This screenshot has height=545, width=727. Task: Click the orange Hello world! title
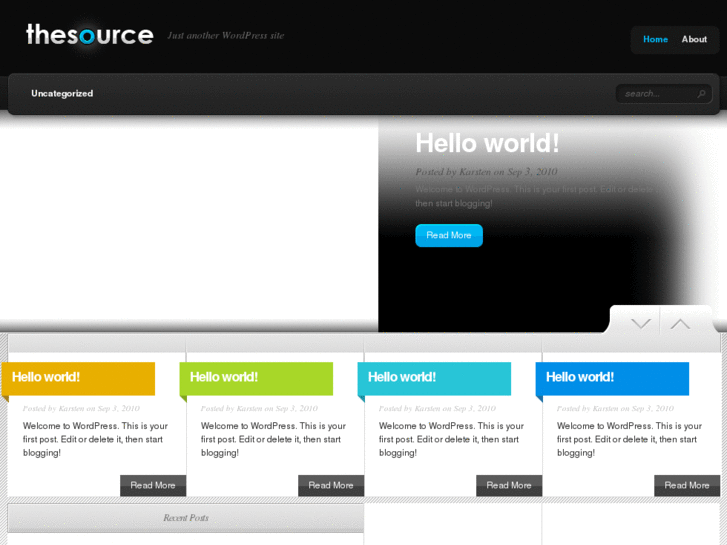tap(46, 377)
